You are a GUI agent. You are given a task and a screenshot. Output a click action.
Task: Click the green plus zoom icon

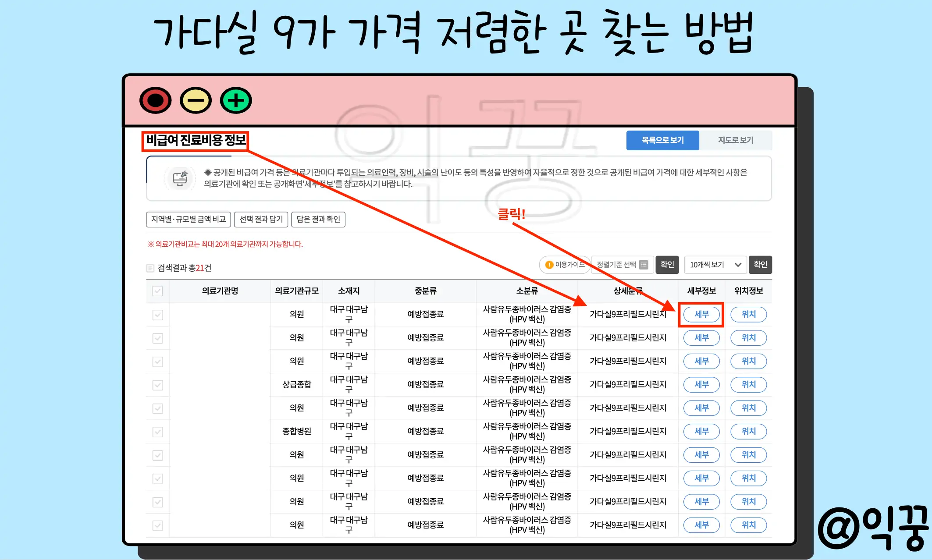tap(235, 100)
